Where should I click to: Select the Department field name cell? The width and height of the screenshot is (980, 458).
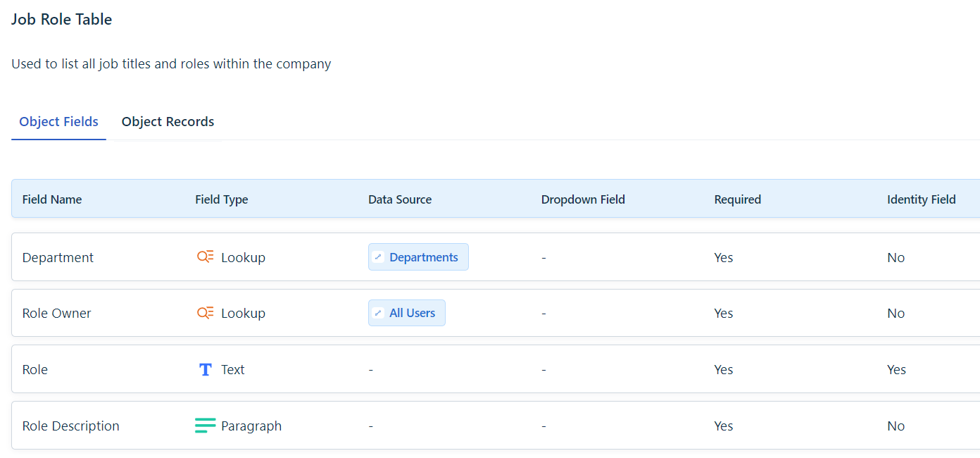[58, 257]
